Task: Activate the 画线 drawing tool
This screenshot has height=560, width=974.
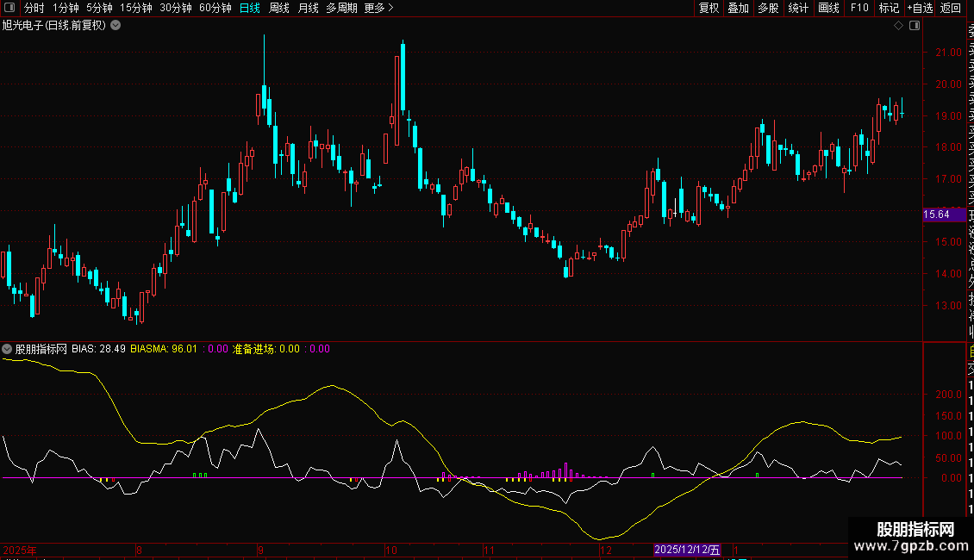Action: point(828,8)
